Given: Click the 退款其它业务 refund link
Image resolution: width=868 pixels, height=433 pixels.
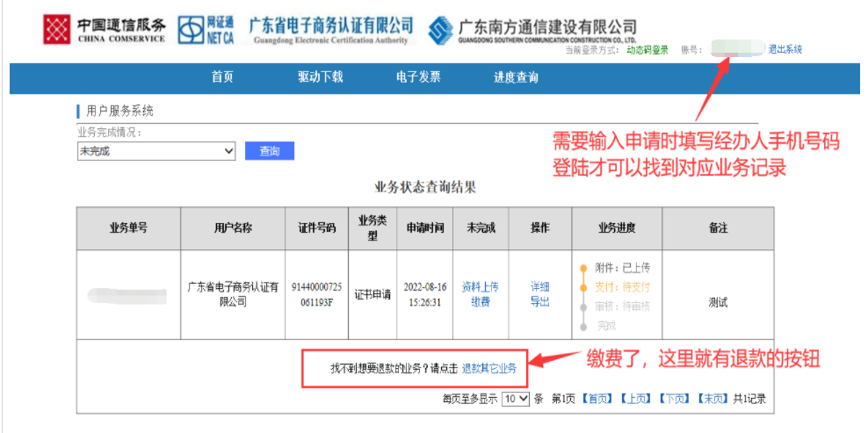Looking at the screenshot, I should click(x=489, y=368).
